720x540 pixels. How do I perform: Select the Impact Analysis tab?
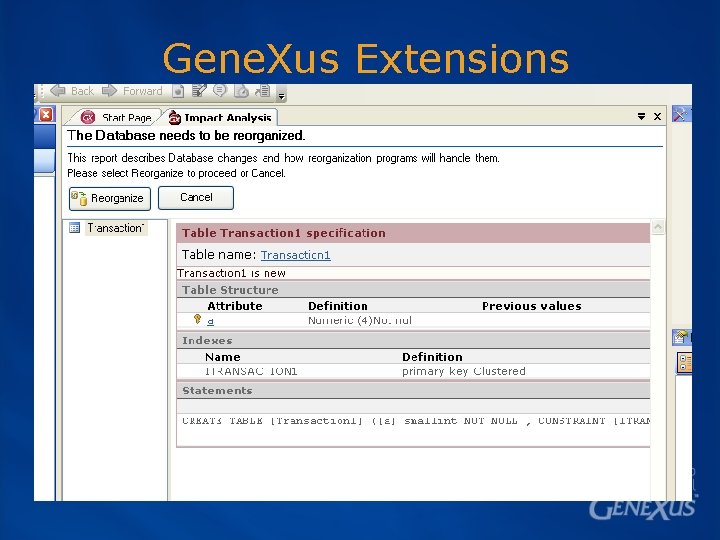coord(220,118)
